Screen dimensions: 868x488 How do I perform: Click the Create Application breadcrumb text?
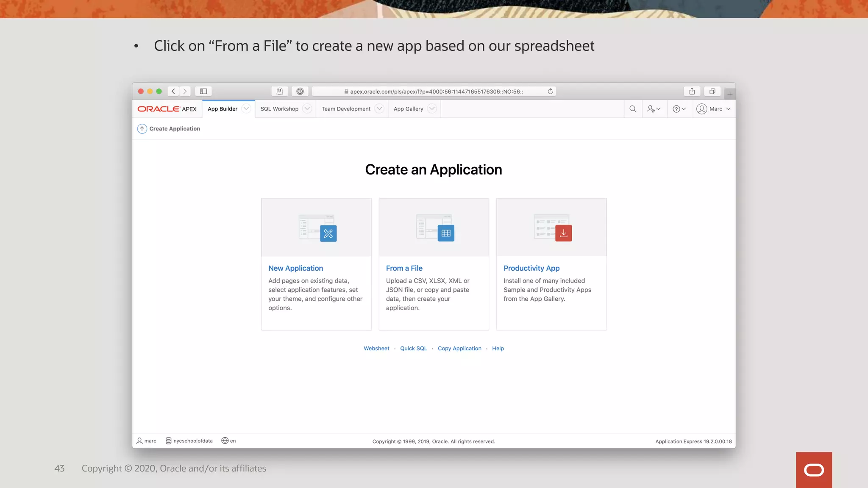pos(175,129)
